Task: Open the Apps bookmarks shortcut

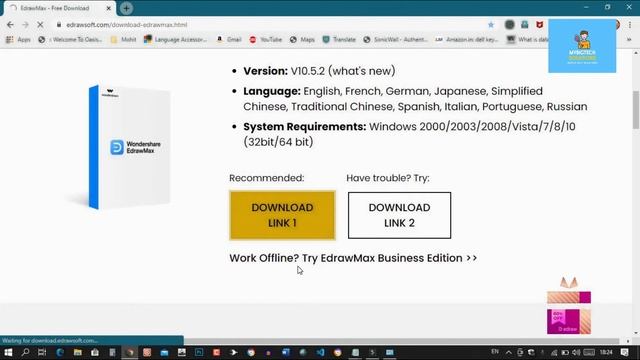Action: coord(18,40)
